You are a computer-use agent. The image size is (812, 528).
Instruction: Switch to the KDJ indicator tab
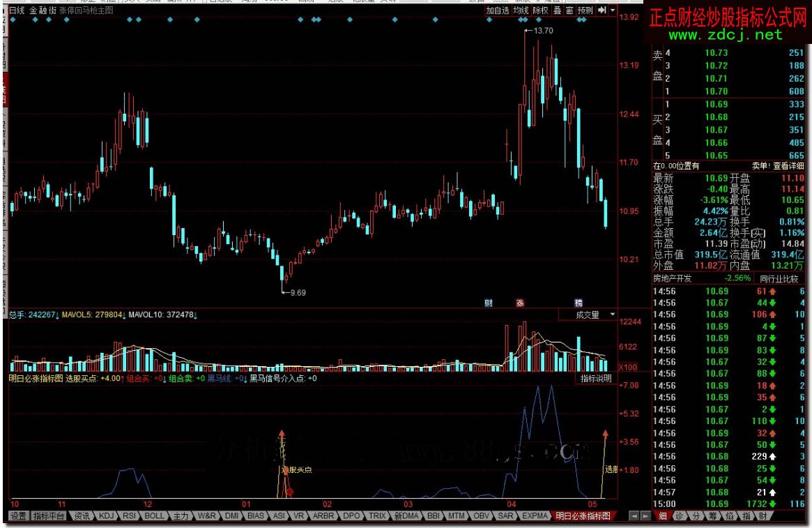106,516
